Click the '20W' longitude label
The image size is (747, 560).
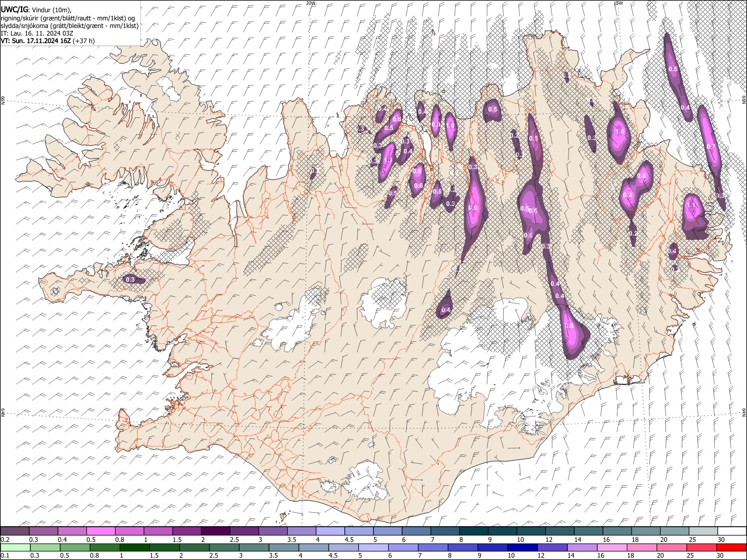tap(310, 3)
